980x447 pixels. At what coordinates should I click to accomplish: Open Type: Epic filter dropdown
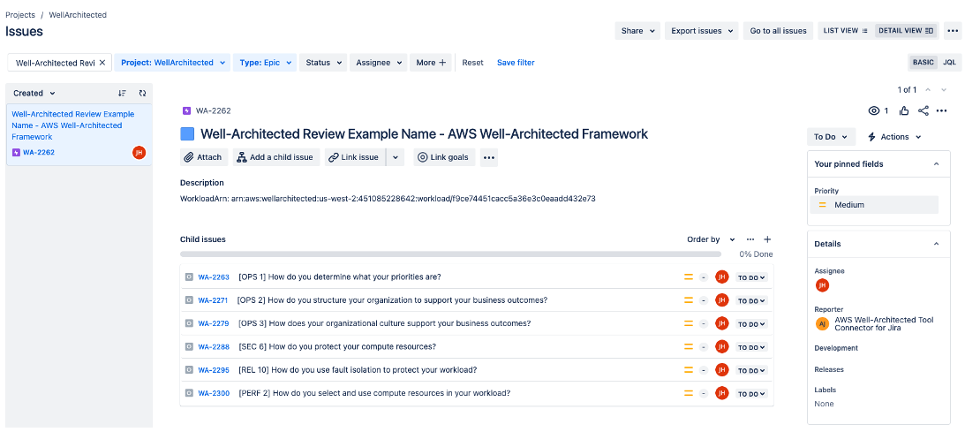[264, 63]
